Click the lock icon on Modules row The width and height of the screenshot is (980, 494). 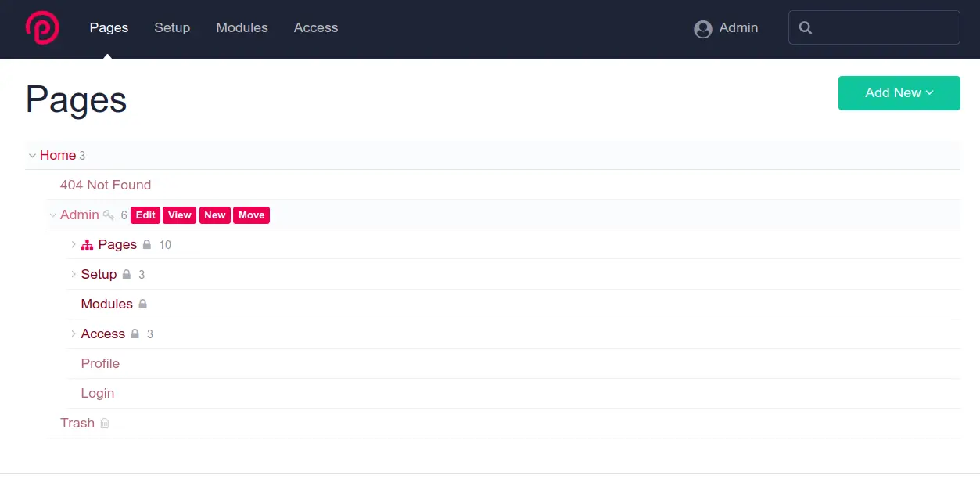[x=142, y=305]
